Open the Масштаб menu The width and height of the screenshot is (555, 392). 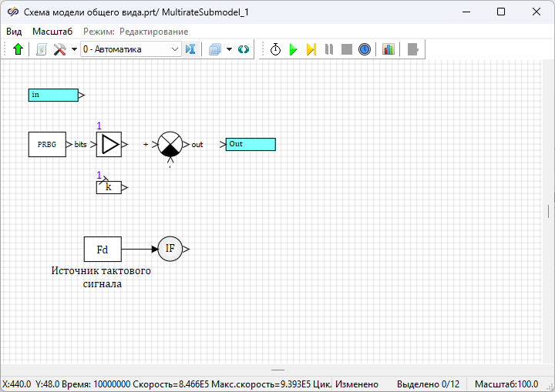pos(52,32)
